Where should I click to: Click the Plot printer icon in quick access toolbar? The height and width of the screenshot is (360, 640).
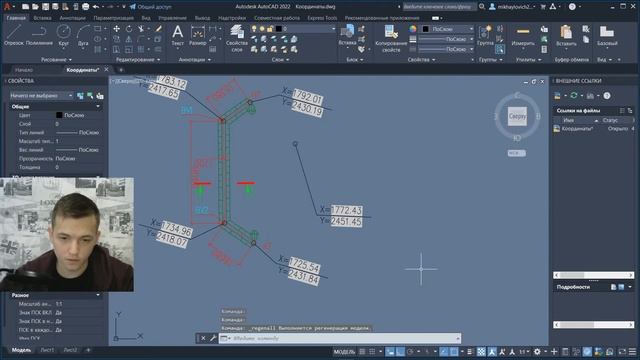85,7
